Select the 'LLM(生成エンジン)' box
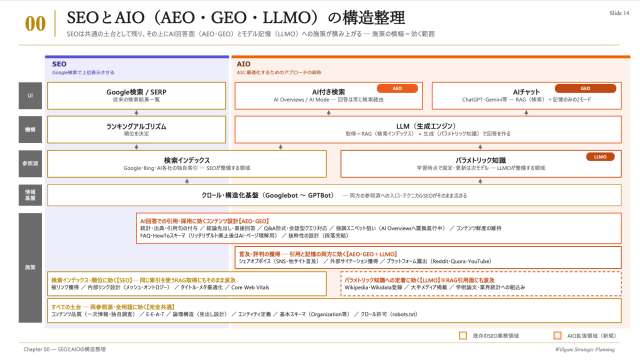640x361 pixels. [428, 130]
